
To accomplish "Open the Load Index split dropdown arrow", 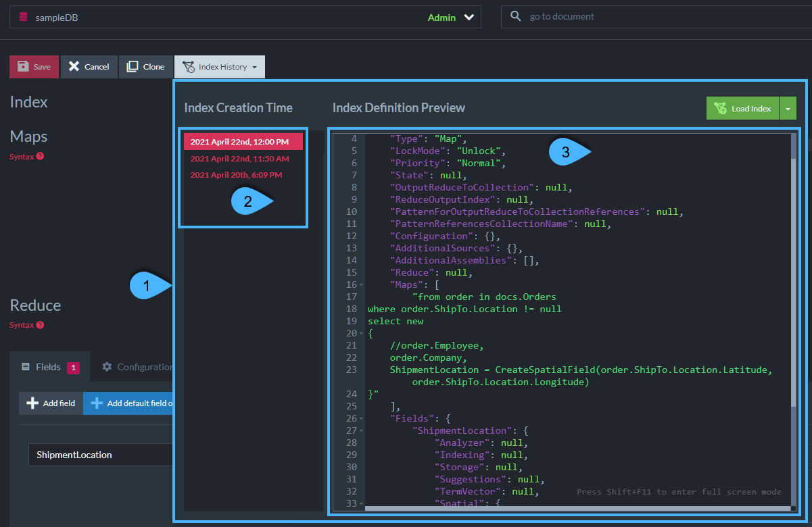I will pyautogui.click(x=788, y=108).
